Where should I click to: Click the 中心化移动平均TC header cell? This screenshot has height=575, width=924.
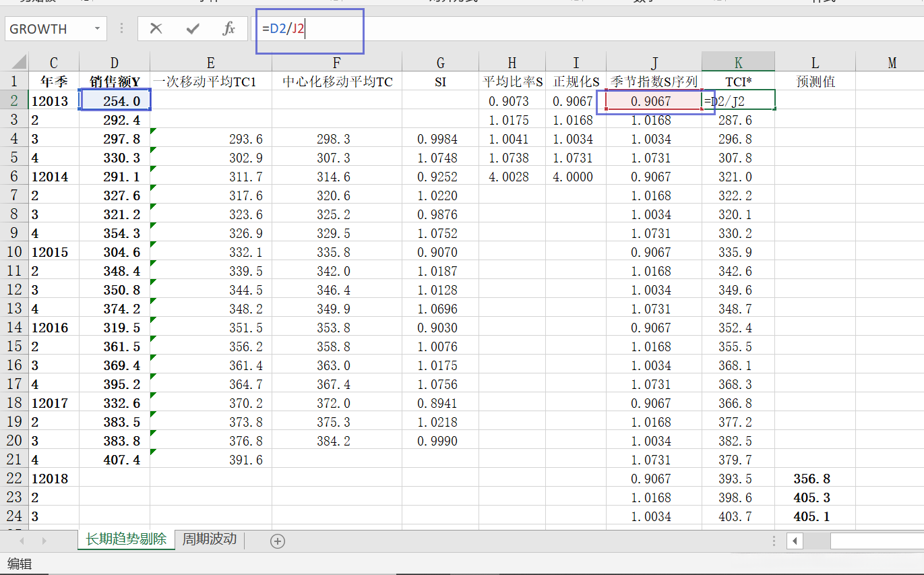pos(337,82)
